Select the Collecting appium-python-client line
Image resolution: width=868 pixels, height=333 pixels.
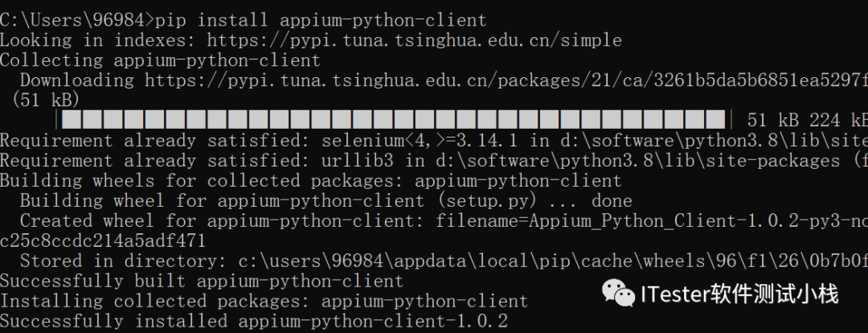pyautogui.click(x=160, y=60)
